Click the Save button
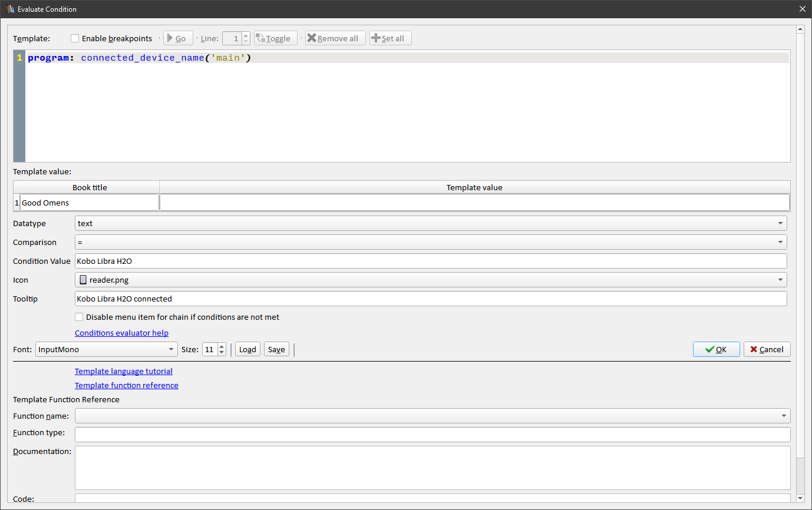 tap(276, 349)
